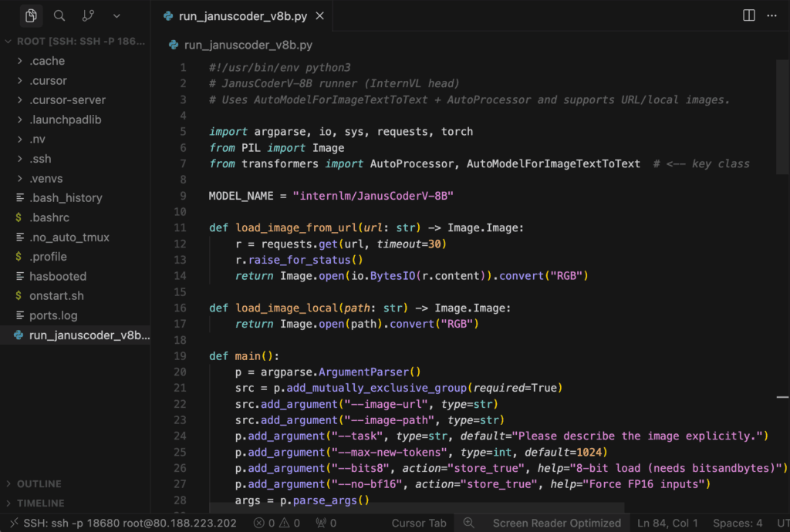This screenshot has height=532, width=790.
Task: Expand the .cache folder
Action: [x=47, y=61]
